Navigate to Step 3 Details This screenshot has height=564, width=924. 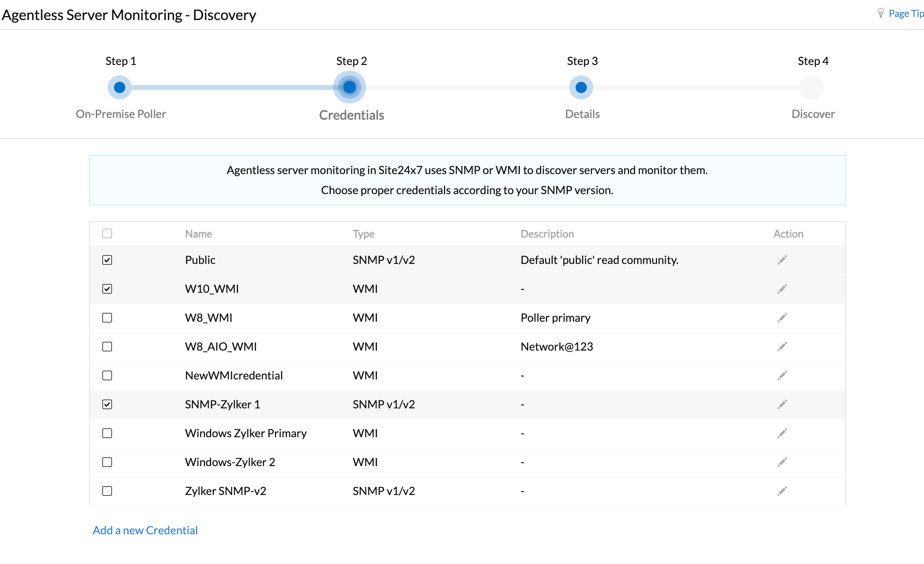[581, 88]
